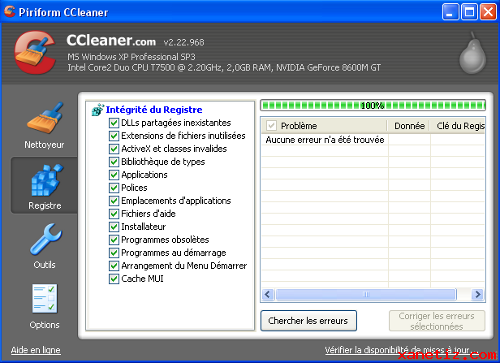Toggle Bibliothèque de types checkbox
Viewport: 500px width, 363px height.
pos(114,162)
